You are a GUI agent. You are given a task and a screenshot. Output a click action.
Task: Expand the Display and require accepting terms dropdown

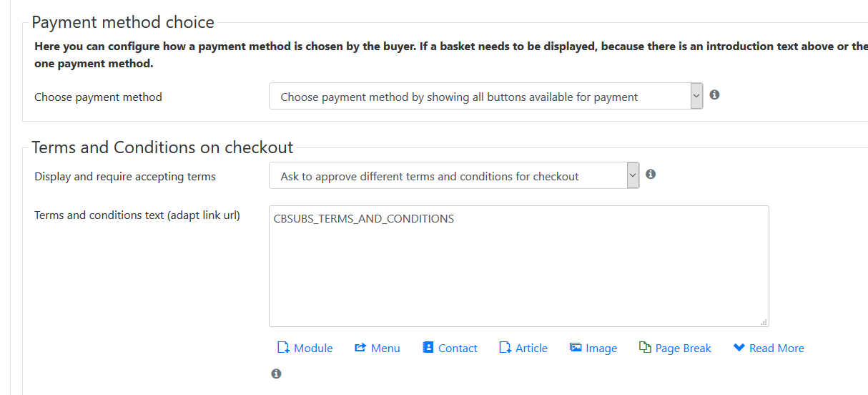pyautogui.click(x=454, y=176)
